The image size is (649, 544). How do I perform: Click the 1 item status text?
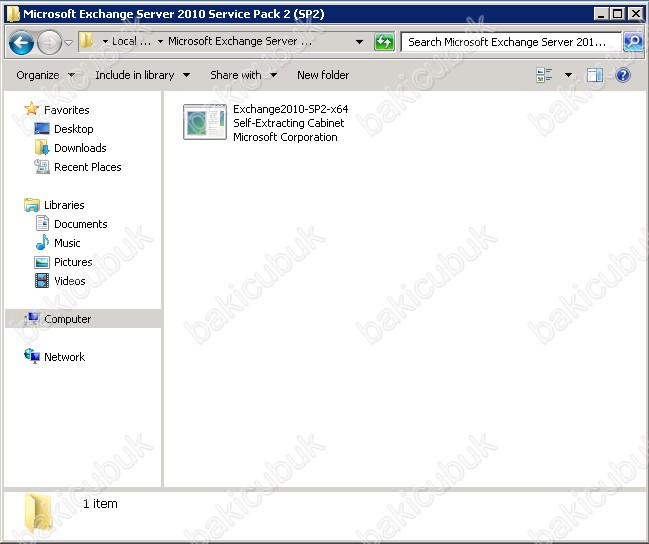(x=100, y=504)
